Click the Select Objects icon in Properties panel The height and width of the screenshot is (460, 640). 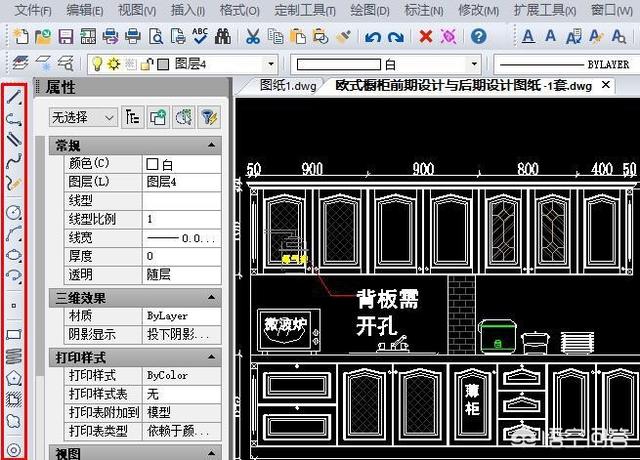pos(184,118)
